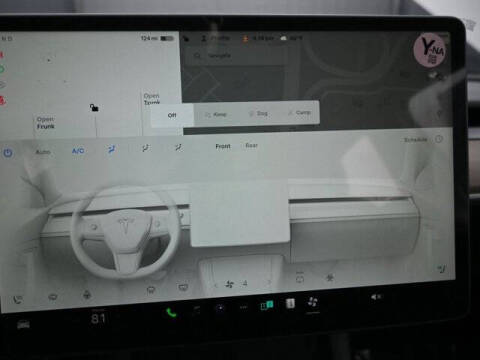480x360 pixels.
Task: Toggle the blue highlighted airflow vent icon
Action: (111, 150)
